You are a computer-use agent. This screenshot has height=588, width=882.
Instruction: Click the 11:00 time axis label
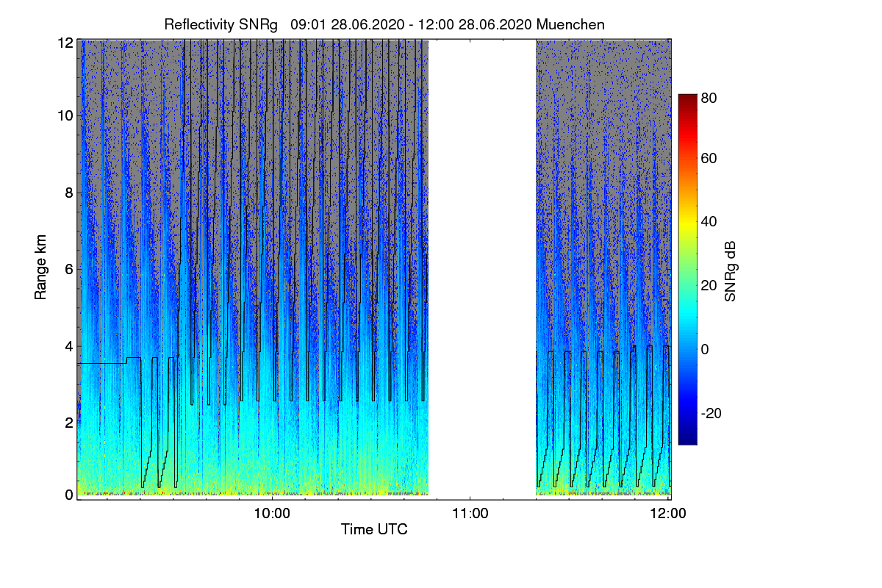pyautogui.click(x=470, y=514)
